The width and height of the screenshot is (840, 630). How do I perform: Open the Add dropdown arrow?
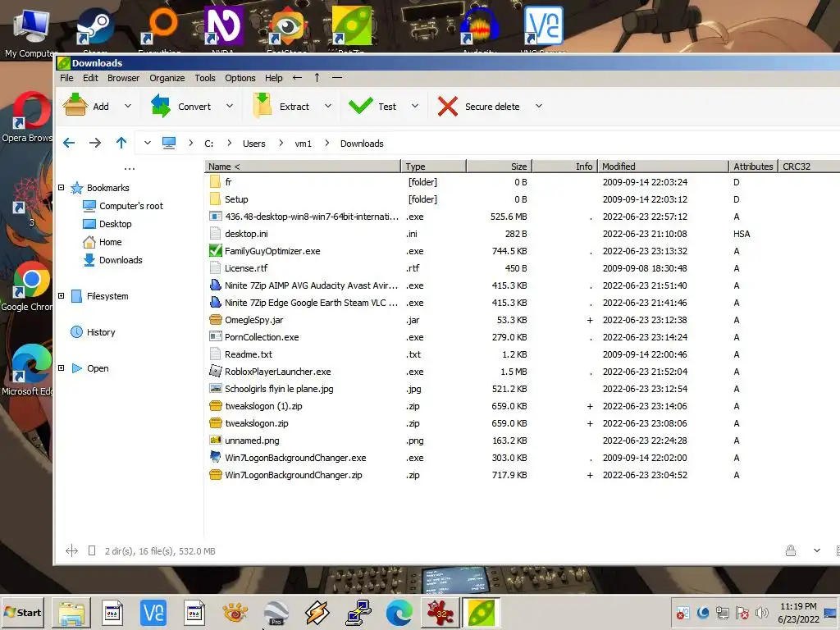point(127,106)
